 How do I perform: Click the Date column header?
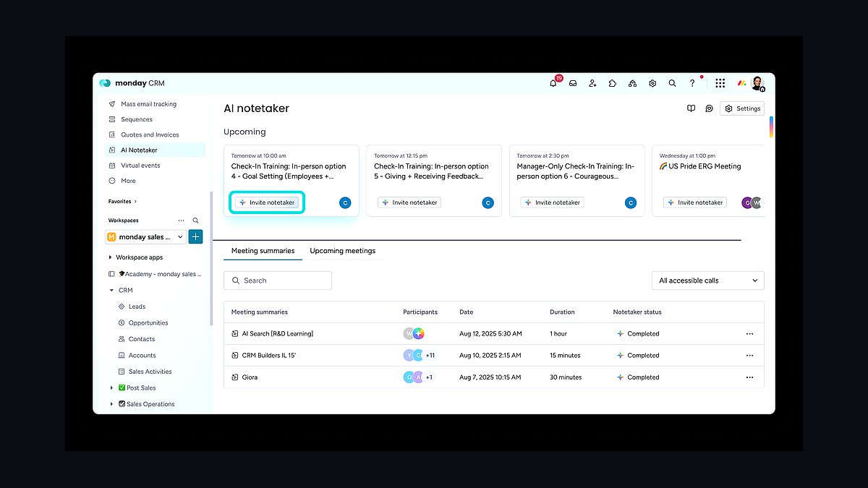tap(467, 312)
